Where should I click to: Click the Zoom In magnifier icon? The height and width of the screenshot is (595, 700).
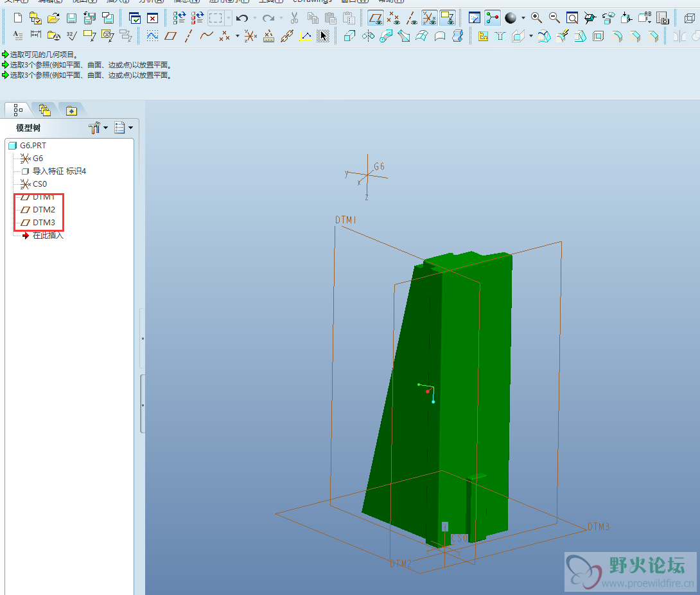(x=536, y=18)
